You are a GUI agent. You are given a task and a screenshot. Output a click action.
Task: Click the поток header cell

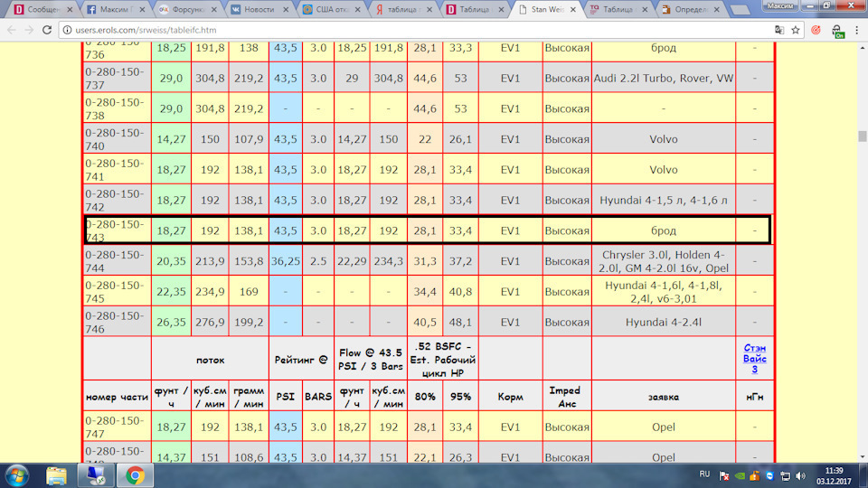coord(210,360)
